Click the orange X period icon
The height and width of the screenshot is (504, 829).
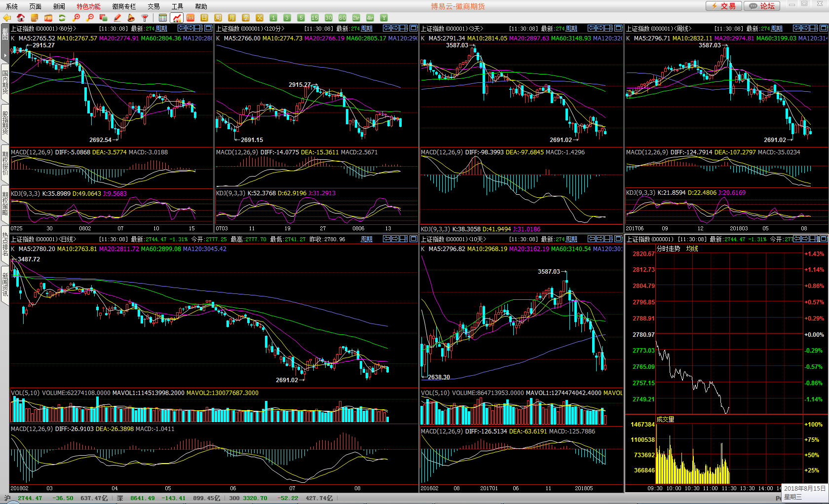(260, 18)
